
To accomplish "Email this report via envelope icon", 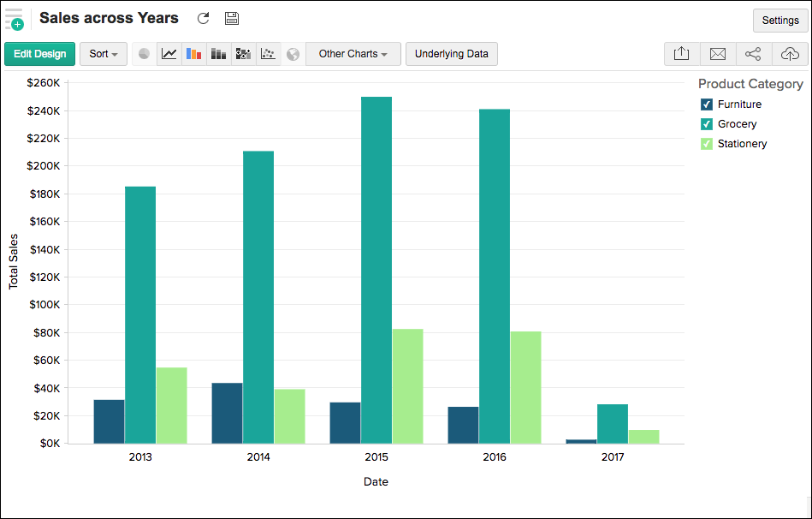I will (718, 54).
